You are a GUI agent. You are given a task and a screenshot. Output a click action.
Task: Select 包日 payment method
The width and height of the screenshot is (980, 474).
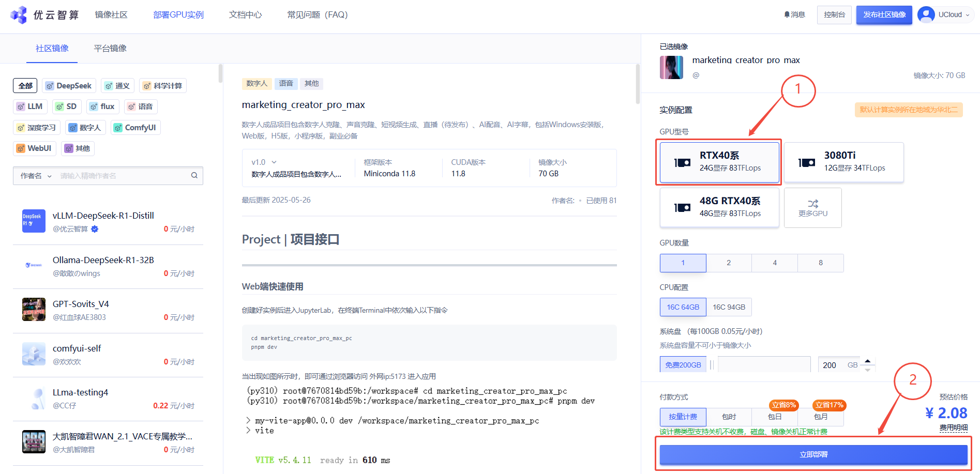click(775, 417)
